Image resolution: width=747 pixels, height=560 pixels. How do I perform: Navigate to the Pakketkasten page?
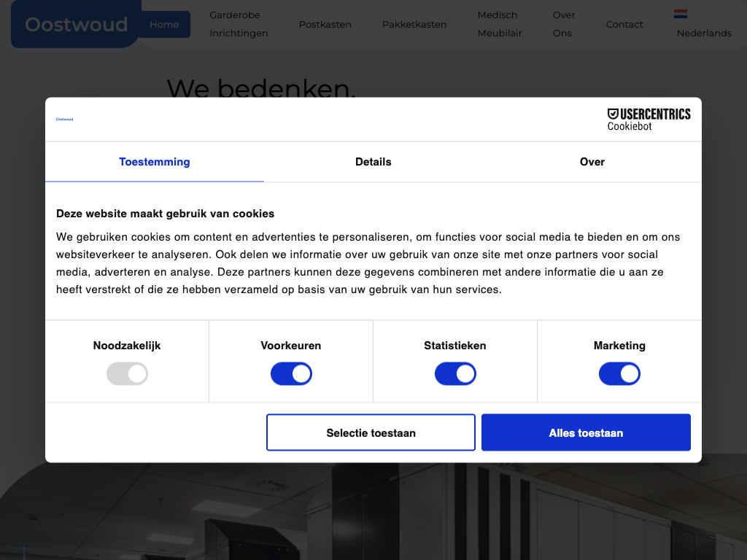point(414,24)
